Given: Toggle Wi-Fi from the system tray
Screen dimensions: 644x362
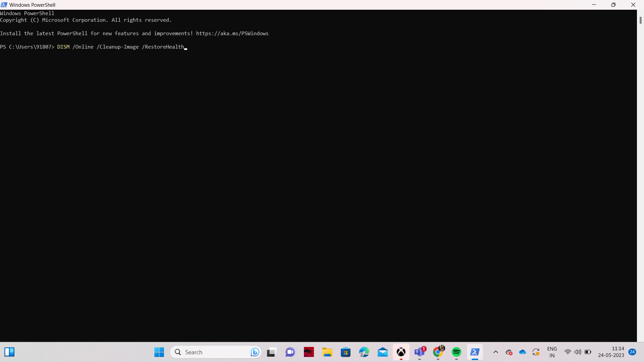Looking at the screenshot, I should coord(568,352).
